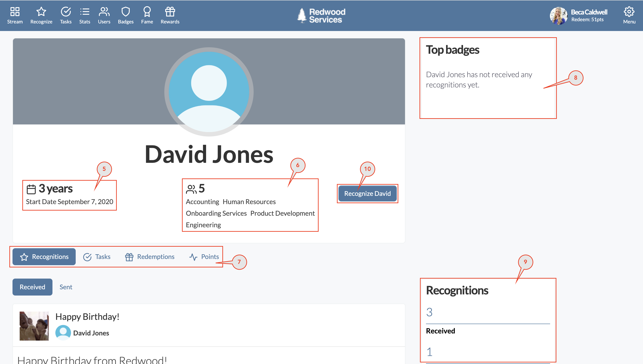The width and height of the screenshot is (643, 364).
Task: Select the Sent filter tab
Action: tap(66, 287)
